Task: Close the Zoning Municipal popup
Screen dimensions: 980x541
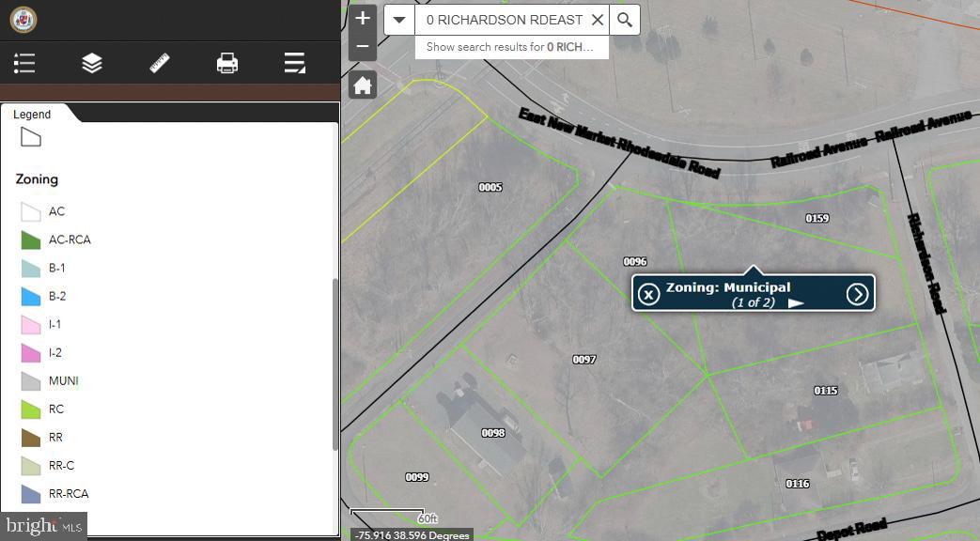Action: point(648,294)
